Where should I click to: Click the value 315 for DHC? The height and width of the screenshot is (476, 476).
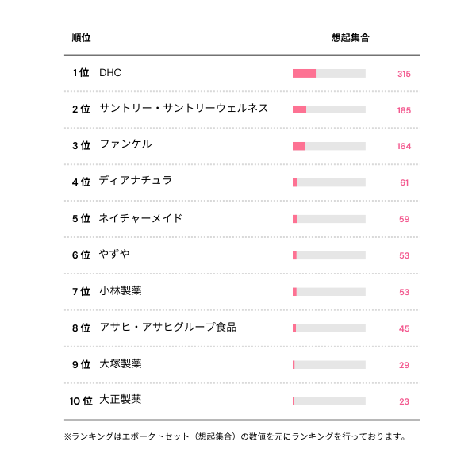(x=404, y=74)
